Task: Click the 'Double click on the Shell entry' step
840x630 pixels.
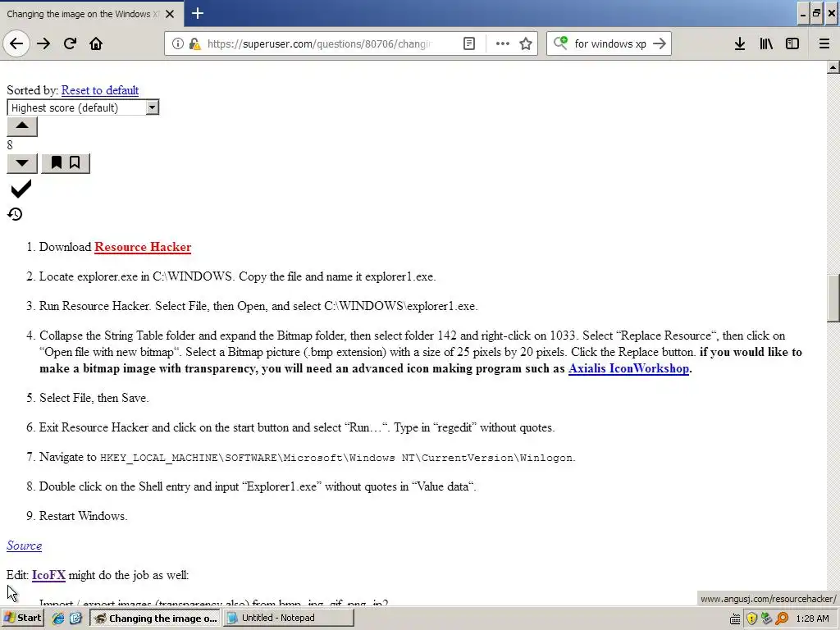Action: pyautogui.click(x=258, y=486)
